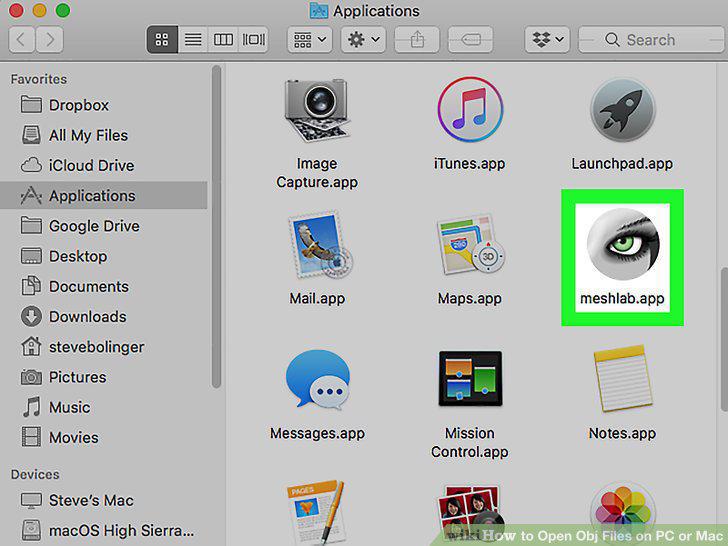
Task: Open iCloud Drive in the sidebar
Action: (x=104, y=165)
